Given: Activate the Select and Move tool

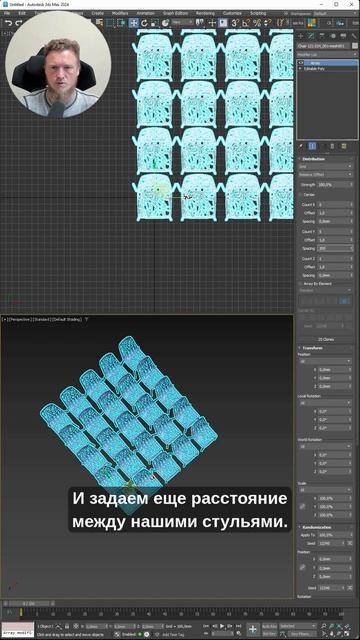Looking at the screenshot, I should (x=133, y=23).
